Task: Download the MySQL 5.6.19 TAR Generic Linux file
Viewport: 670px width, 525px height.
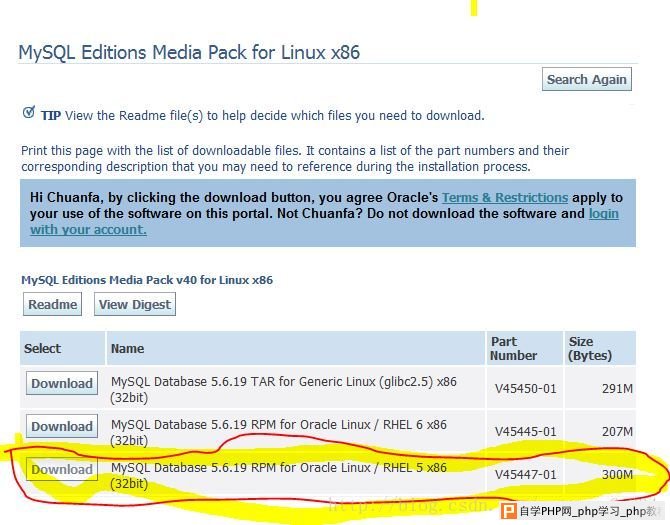Action: (x=62, y=383)
